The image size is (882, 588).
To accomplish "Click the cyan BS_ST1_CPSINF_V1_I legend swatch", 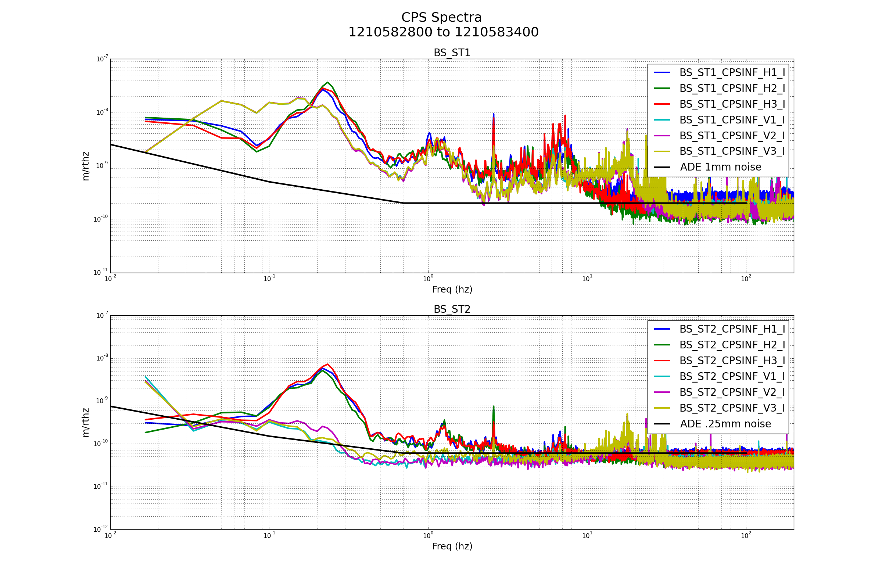I will 662,120.
